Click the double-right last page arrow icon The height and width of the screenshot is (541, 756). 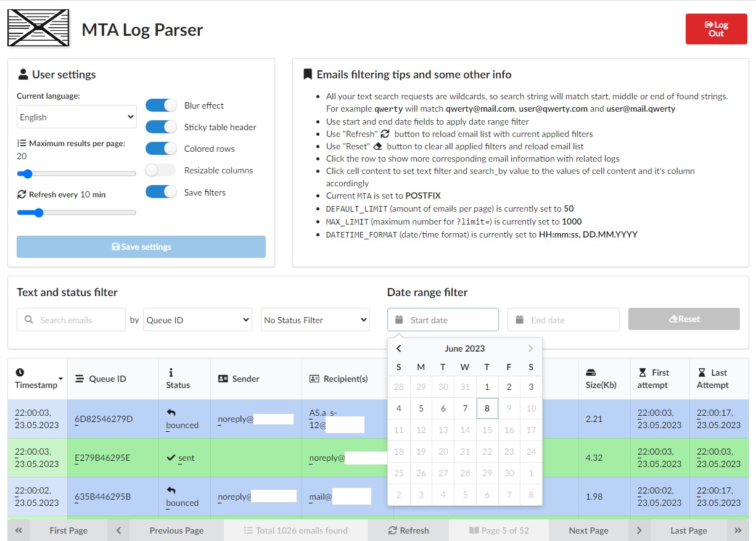point(738,531)
